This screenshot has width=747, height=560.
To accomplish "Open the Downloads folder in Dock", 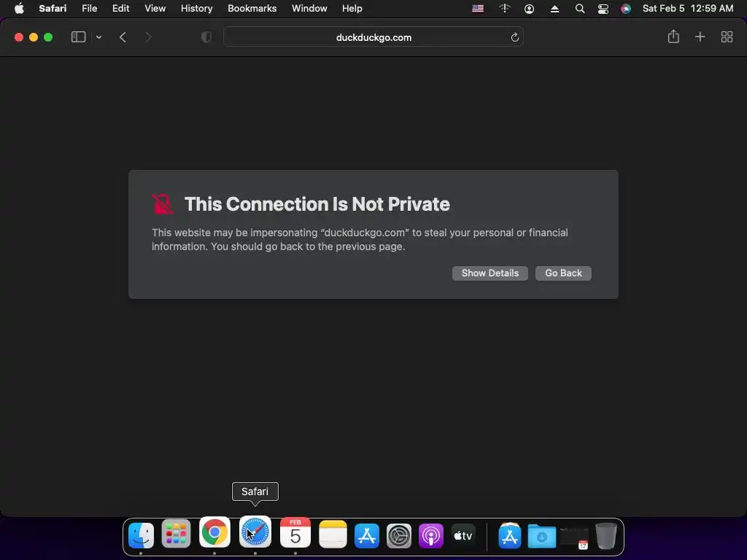I will pos(542,536).
